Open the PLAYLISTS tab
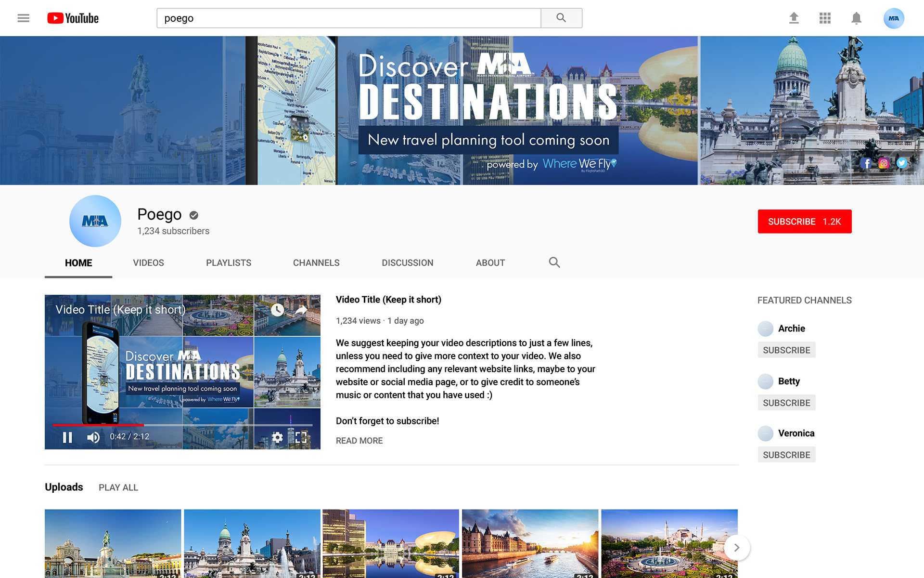Image resolution: width=924 pixels, height=578 pixels. click(229, 263)
